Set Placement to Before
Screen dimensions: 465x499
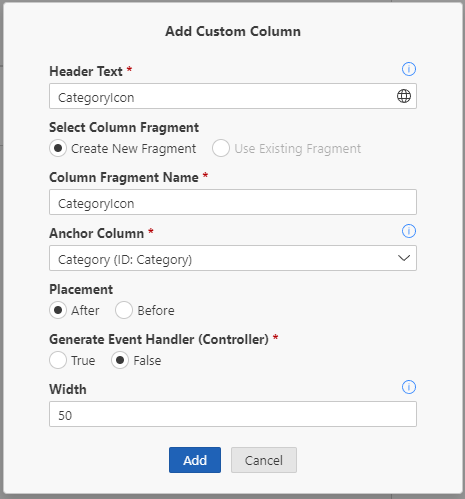click(x=124, y=310)
